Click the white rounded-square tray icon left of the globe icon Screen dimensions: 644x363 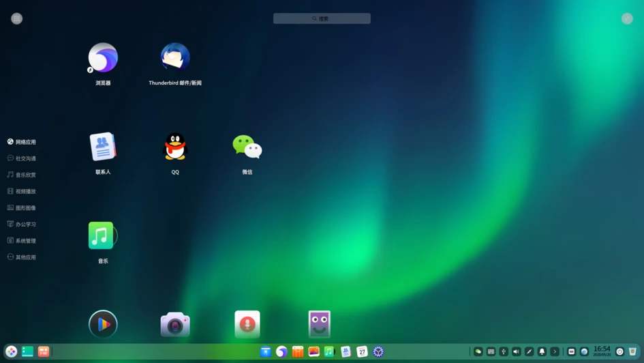(x=571, y=352)
